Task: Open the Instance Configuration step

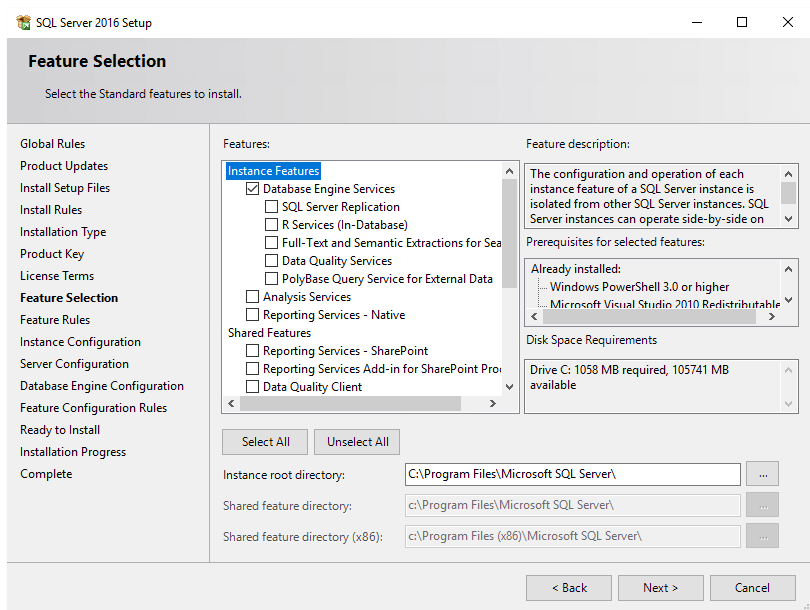Action: point(80,342)
